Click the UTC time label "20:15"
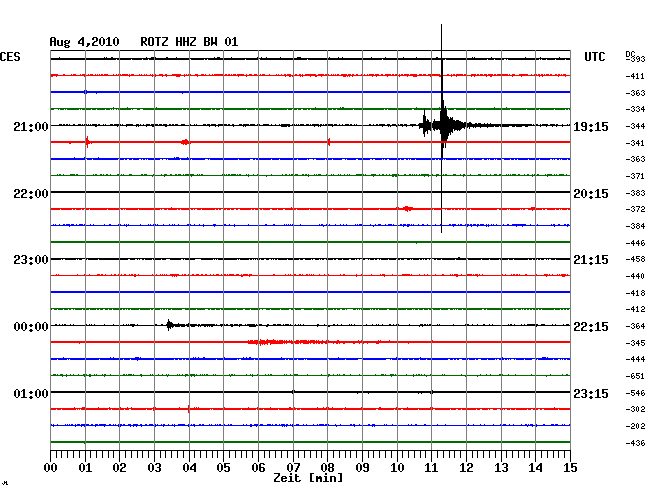This screenshot has height=494, width=650. pyautogui.click(x=591, y=194)
